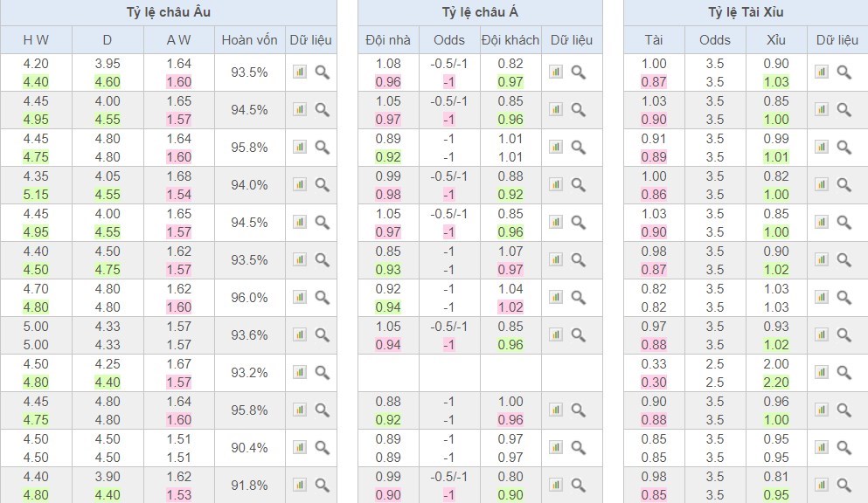
Task: Open chart icon in the 93.2% payout row
Action: click(300, 372)
